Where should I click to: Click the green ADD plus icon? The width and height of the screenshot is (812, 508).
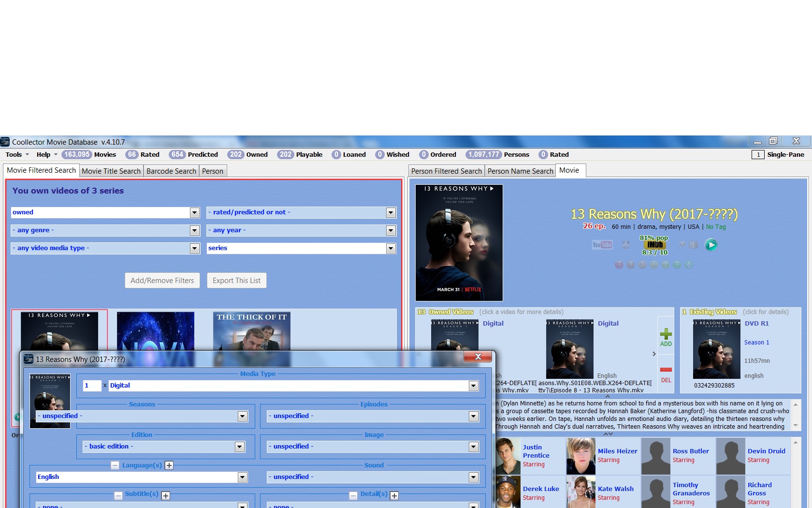(x=666, y=334)
